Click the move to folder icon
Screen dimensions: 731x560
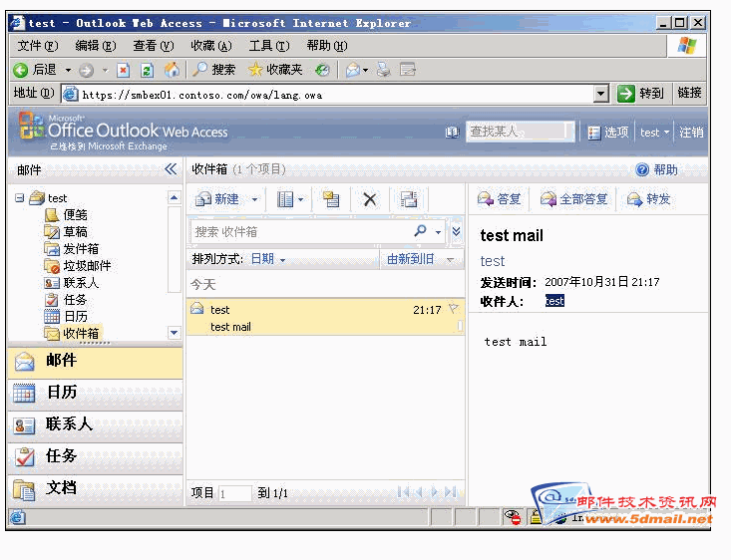(331, 199)
